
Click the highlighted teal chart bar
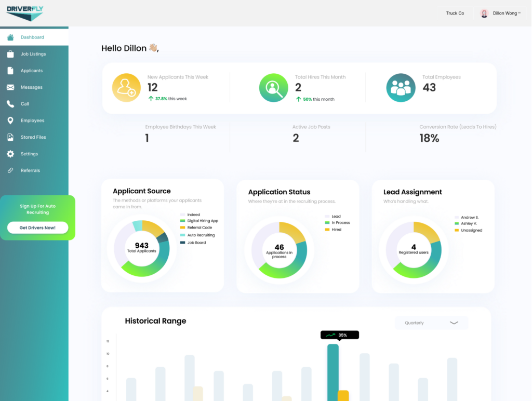click(x=333, y=372)
